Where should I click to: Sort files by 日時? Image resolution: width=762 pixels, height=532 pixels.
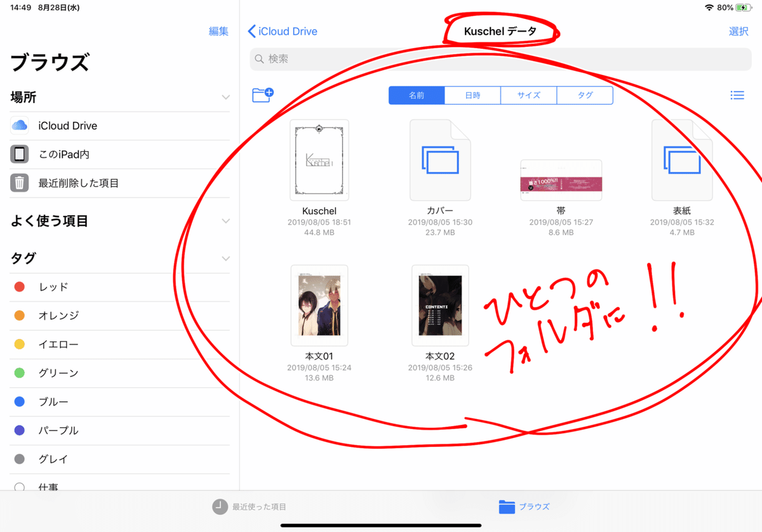click(472, 95)
